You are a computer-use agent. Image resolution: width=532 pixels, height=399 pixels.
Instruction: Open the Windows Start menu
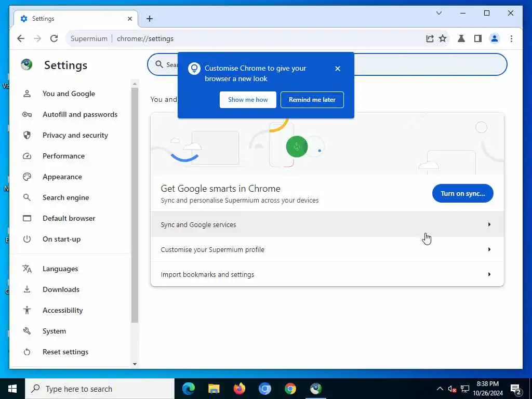[x=12, y=389]
